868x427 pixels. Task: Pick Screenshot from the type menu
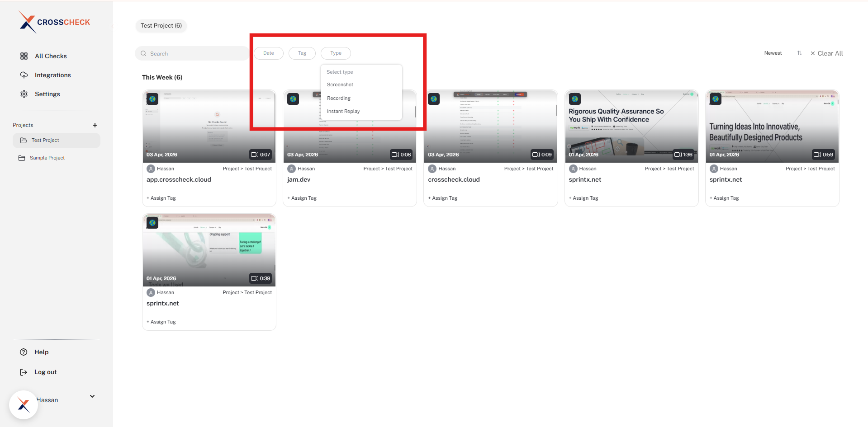point(340,84)
